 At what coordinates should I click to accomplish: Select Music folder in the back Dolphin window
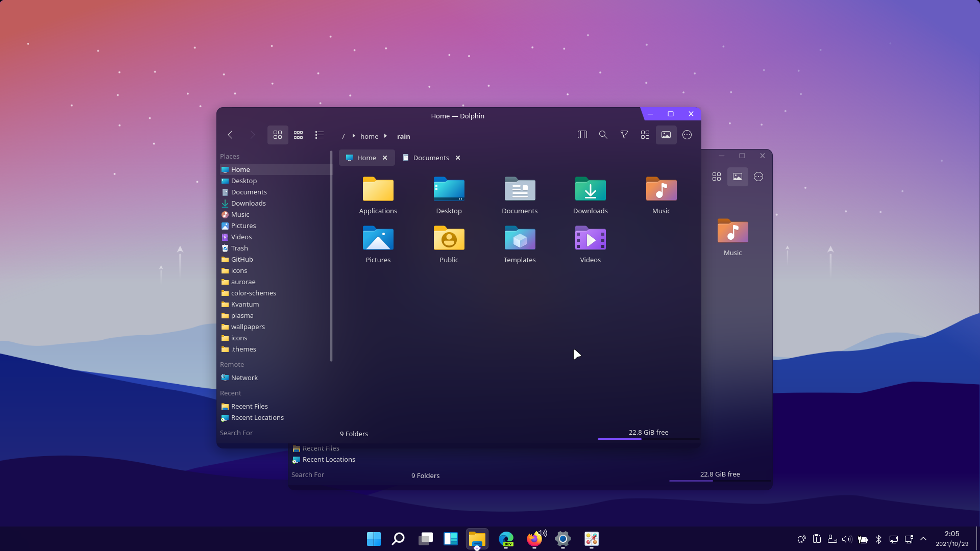(x=733, y=237)
